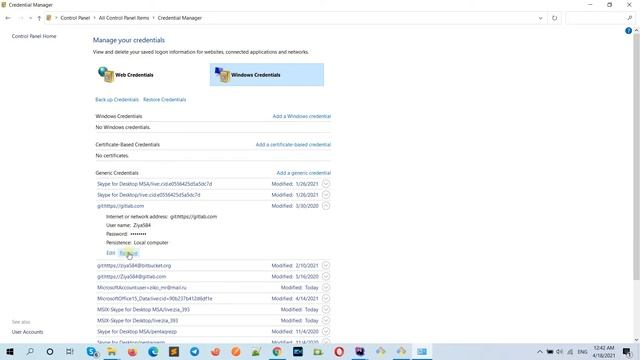Expand the MicrosoftAccount user credential
The width and height of the screenshot is (640, 360).
[326, 287]
